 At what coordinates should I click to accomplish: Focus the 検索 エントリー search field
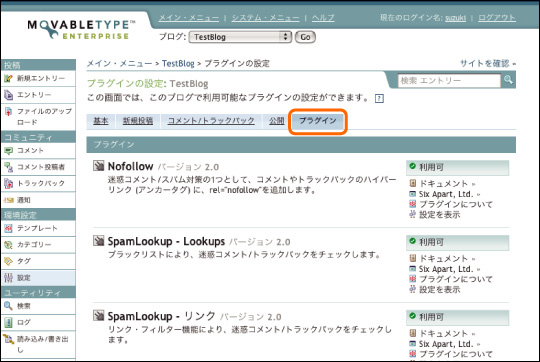449,81
